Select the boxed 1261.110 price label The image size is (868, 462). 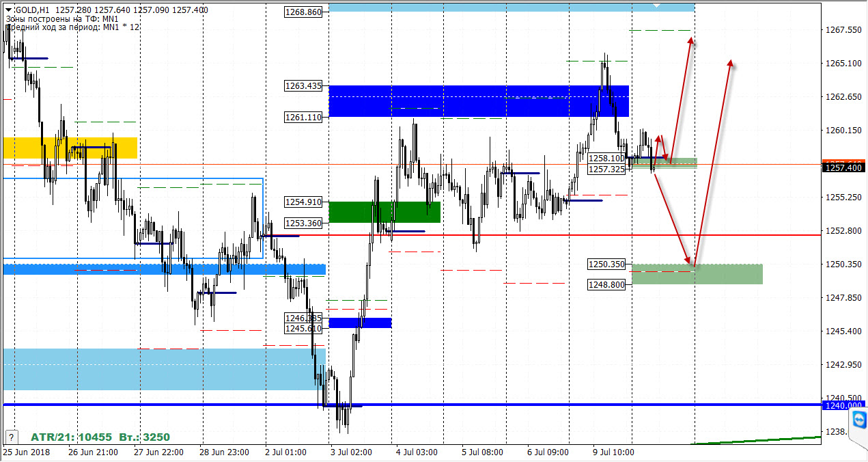(303, 118)
